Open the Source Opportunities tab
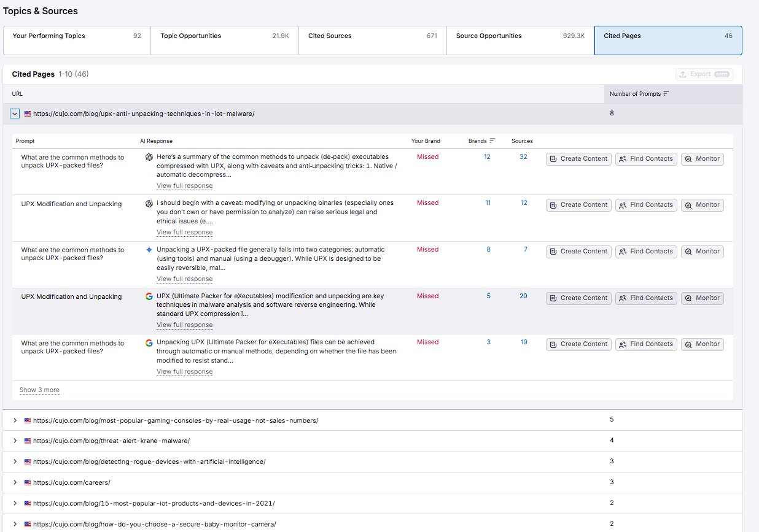Image resolution: width=759 pixels, height=532 pixels. 520,40
